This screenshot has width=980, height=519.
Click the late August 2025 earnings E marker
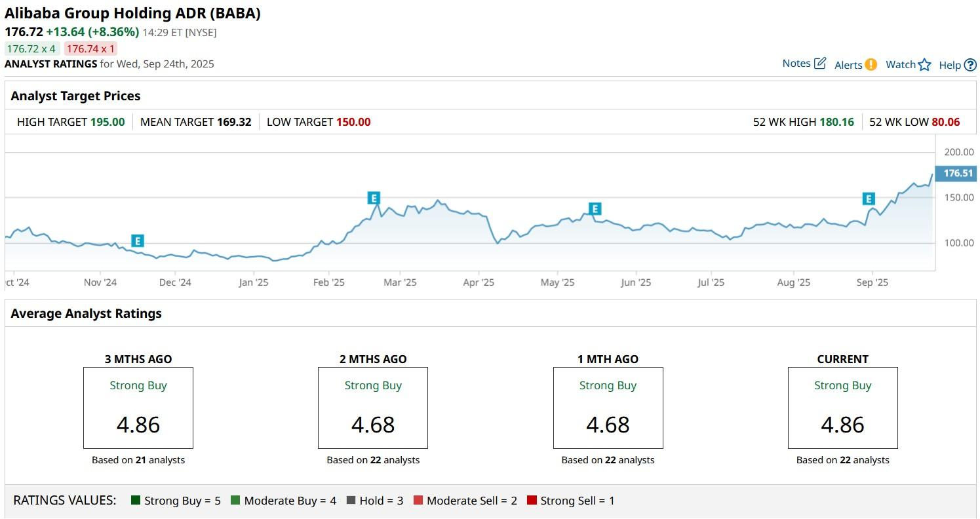point(869,199)
